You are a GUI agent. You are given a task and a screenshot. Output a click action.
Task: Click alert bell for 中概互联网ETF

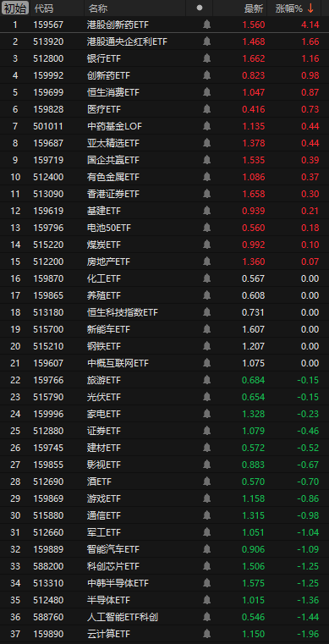click(206, 363)
